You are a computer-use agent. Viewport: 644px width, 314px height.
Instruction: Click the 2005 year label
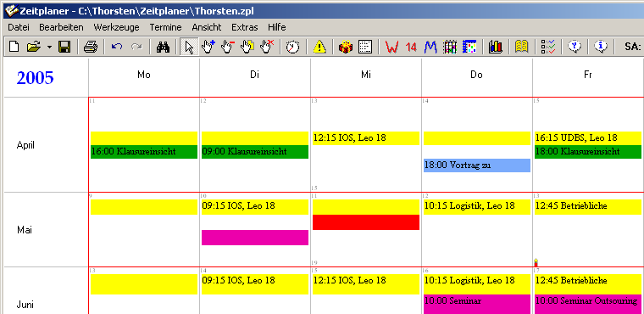coord(36,78)
